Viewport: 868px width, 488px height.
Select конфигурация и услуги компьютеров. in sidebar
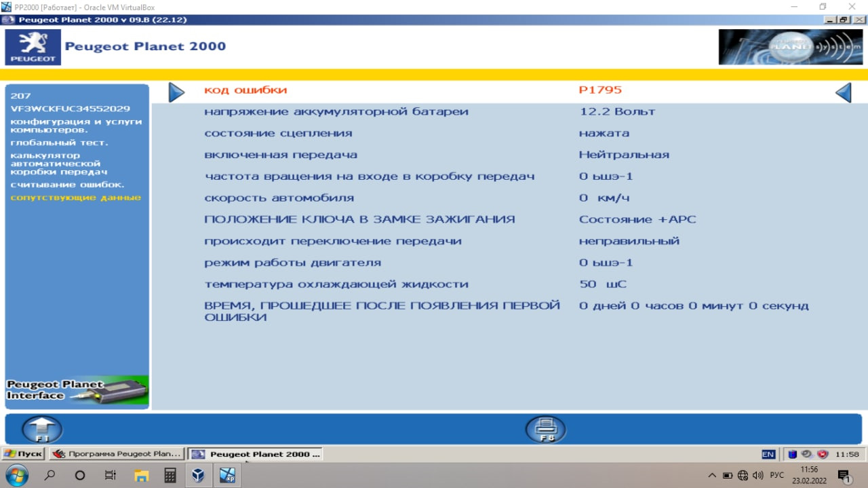[76, 126]
